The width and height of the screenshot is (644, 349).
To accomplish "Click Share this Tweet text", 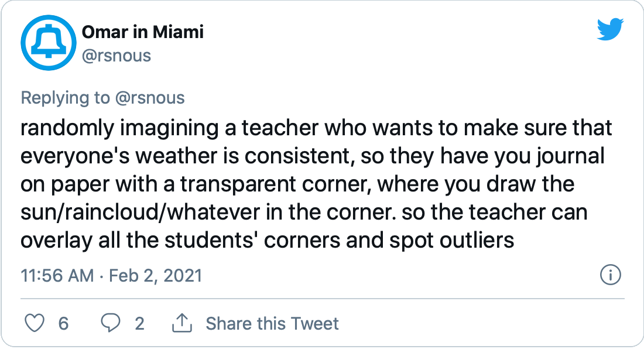I will click(x=272, y=324).
